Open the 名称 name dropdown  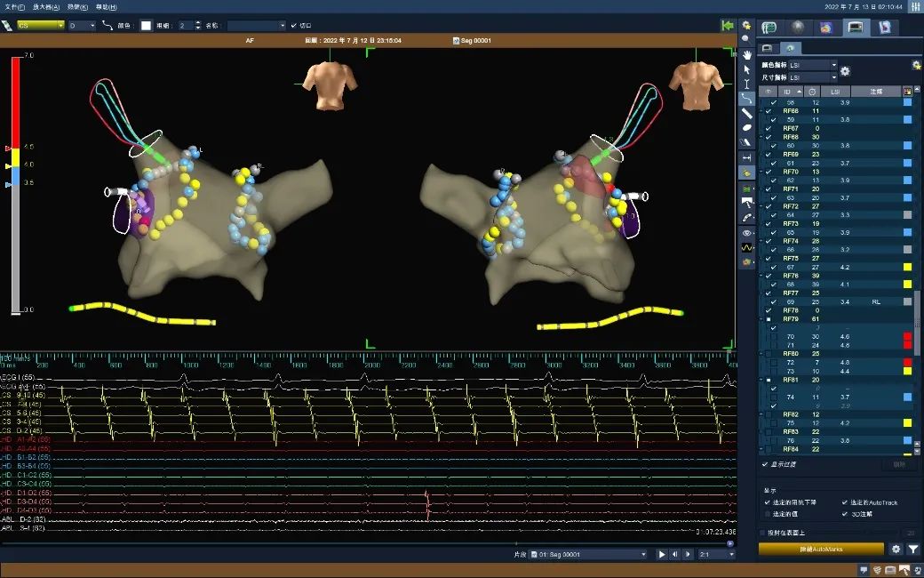tap(257, 26)
